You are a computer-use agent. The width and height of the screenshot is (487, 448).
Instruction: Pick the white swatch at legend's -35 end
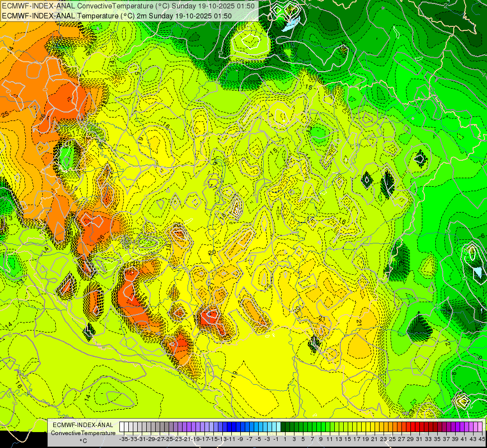pyautogui.click(x=122, y=427)
